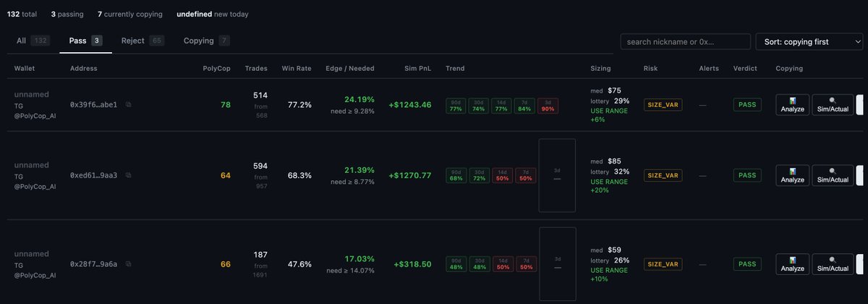
Task: Click the Alerts column header
Action: tap(709, 68)
